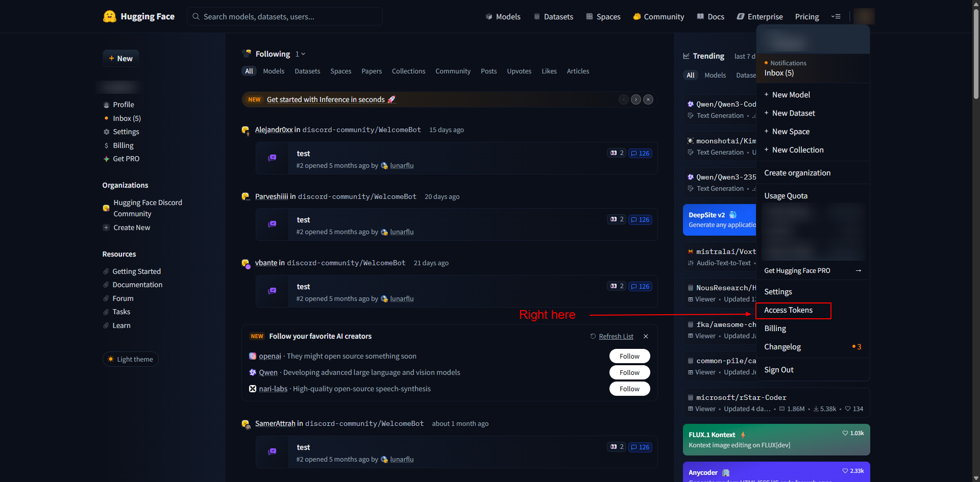Click the discussion icon of SamerAttrah's test post
This screenshot has height=482, width=980.
click(273, 452)
